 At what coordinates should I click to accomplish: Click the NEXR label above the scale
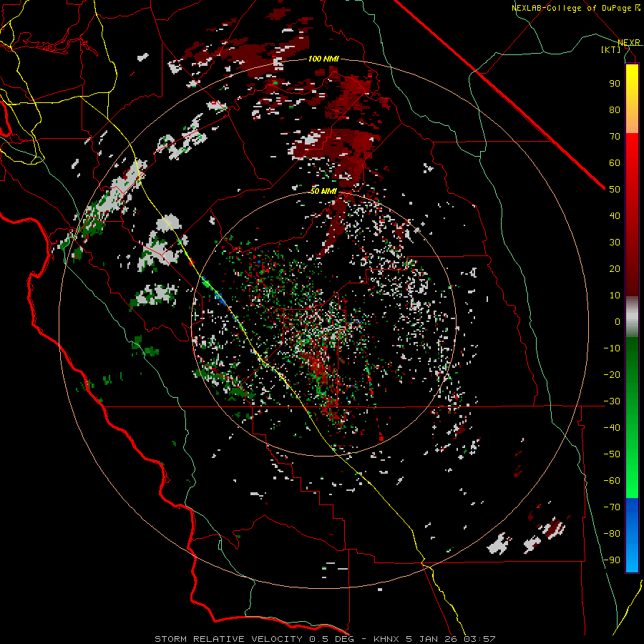[x=629, y=42]
